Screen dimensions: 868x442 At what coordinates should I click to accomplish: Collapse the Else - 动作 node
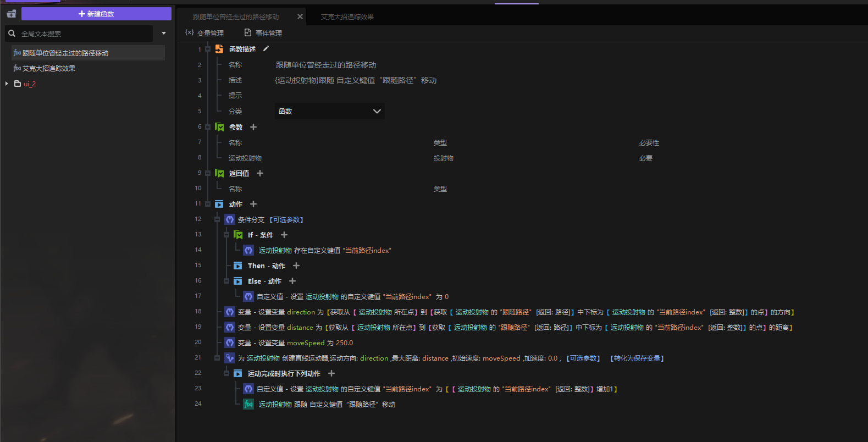(x=226, y=281)
